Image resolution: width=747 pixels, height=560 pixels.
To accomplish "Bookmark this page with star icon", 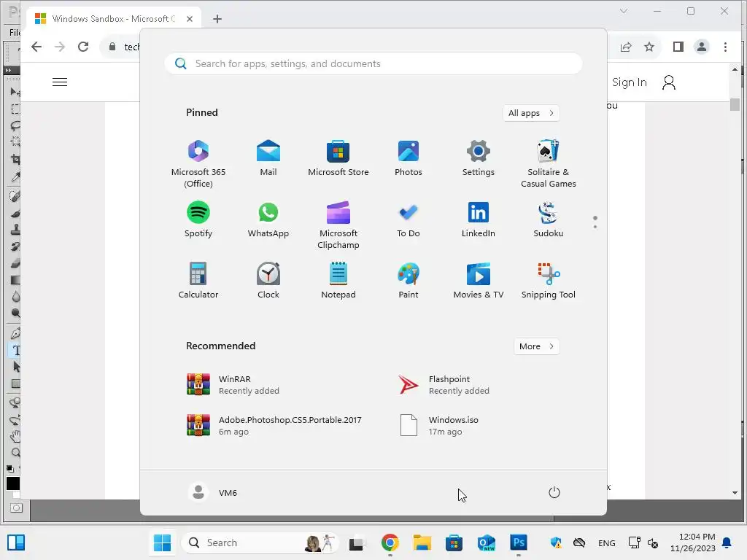I will pos(649,47).
